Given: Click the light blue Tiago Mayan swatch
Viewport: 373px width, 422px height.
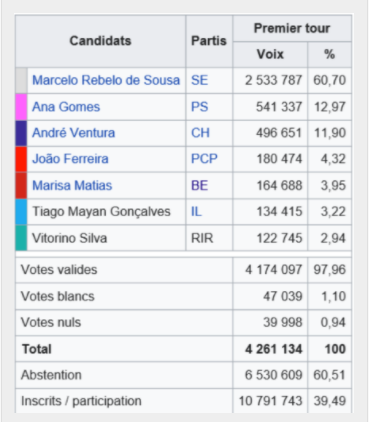Looking at the screenshot, I should 21,212.
